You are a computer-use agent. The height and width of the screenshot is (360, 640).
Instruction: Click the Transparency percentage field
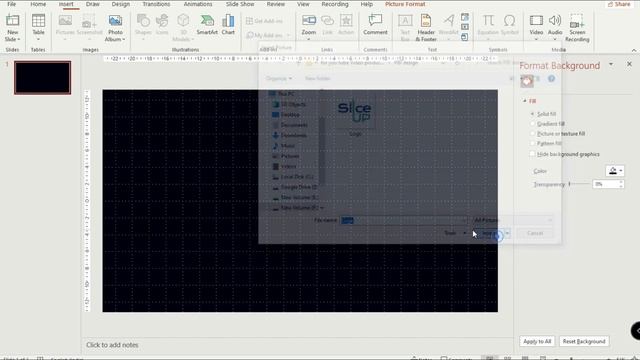(606, 184)
